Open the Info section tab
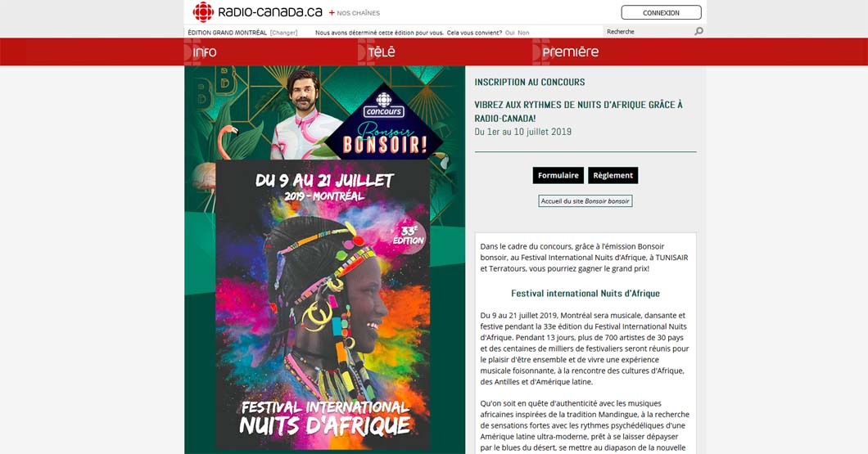Screen dimensions: 868x454 205,52
